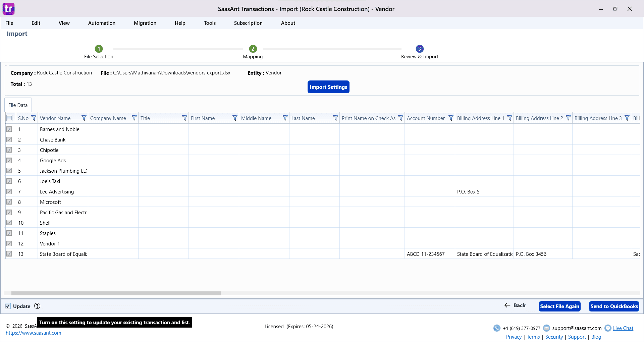
Task: Filter Billing Address Line 3 column
Action: click(x=627, y=118)
